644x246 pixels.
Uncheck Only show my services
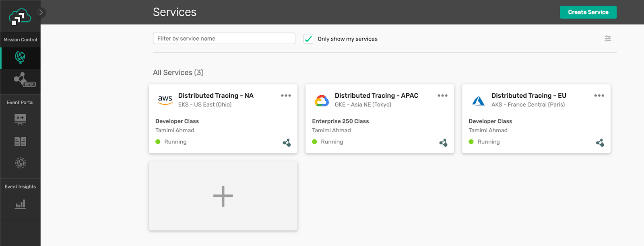(308, 39)
